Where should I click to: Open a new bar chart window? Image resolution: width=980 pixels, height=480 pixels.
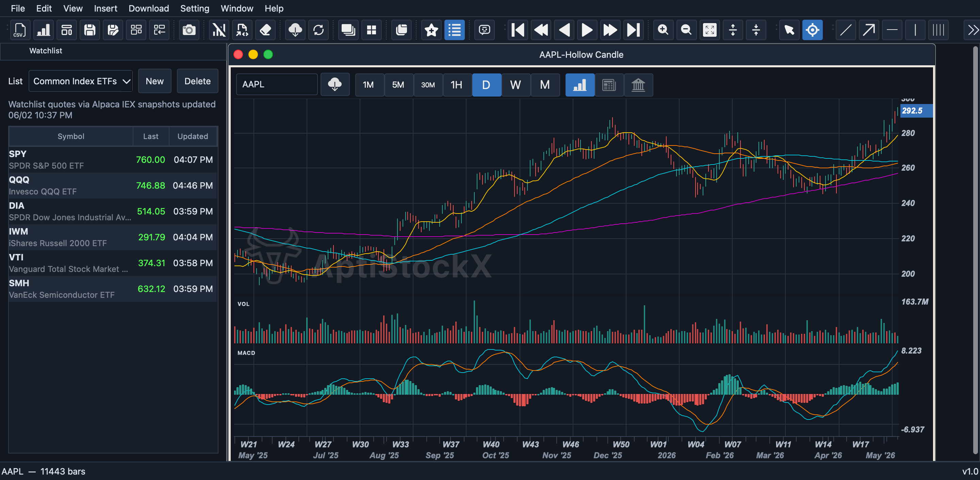(x=43, y=30)
